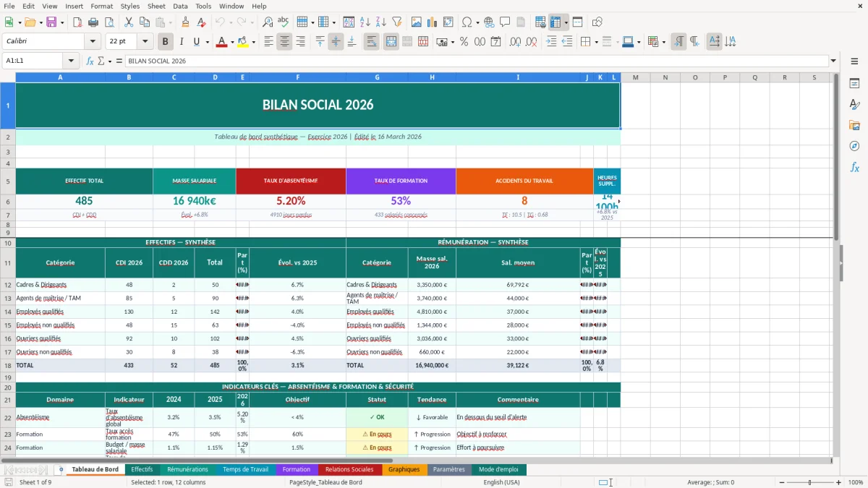The image size is (868, 488).
Task: Open Find & Replace
Action: pos(268,22)
